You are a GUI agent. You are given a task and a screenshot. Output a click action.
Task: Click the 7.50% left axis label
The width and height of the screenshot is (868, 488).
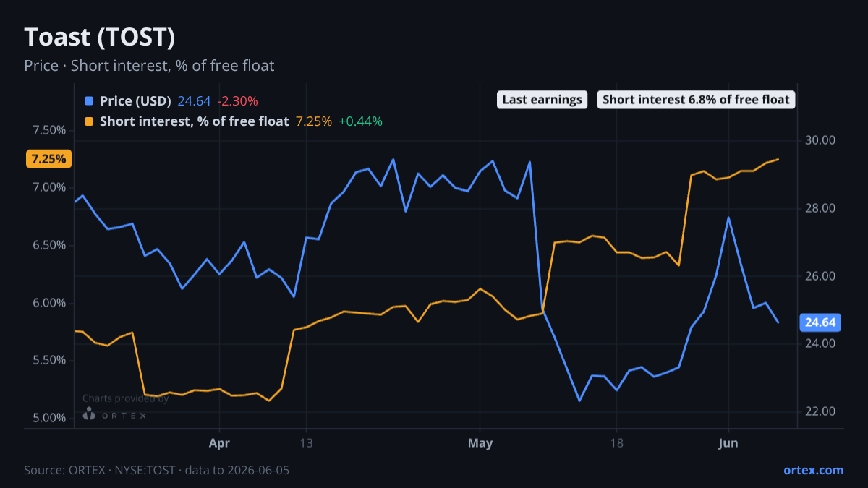click(x=50, y=130)
